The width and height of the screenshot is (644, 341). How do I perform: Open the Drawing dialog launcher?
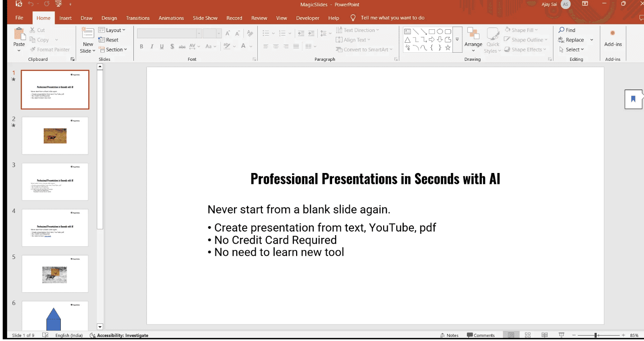tap(550, 59)
